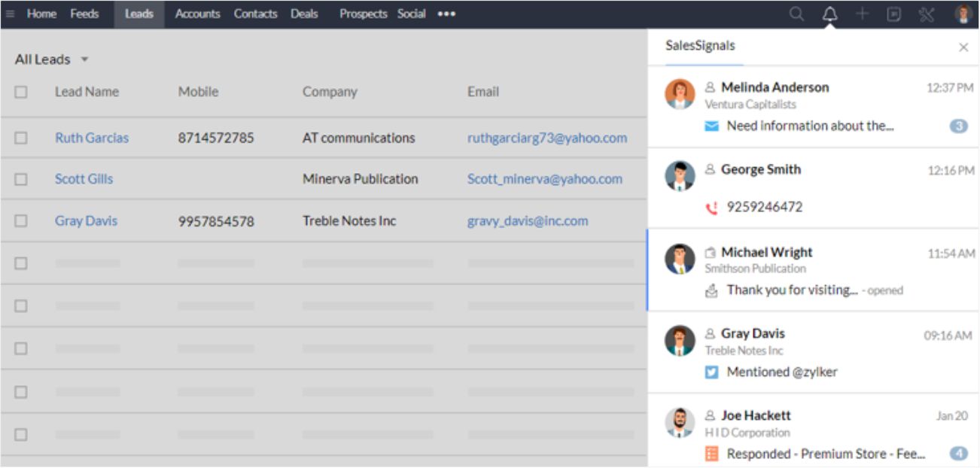Open the Ruth Garcias lead
This screenshot has width=980, height=468.
pyautogui.click(x=92, y=138)
